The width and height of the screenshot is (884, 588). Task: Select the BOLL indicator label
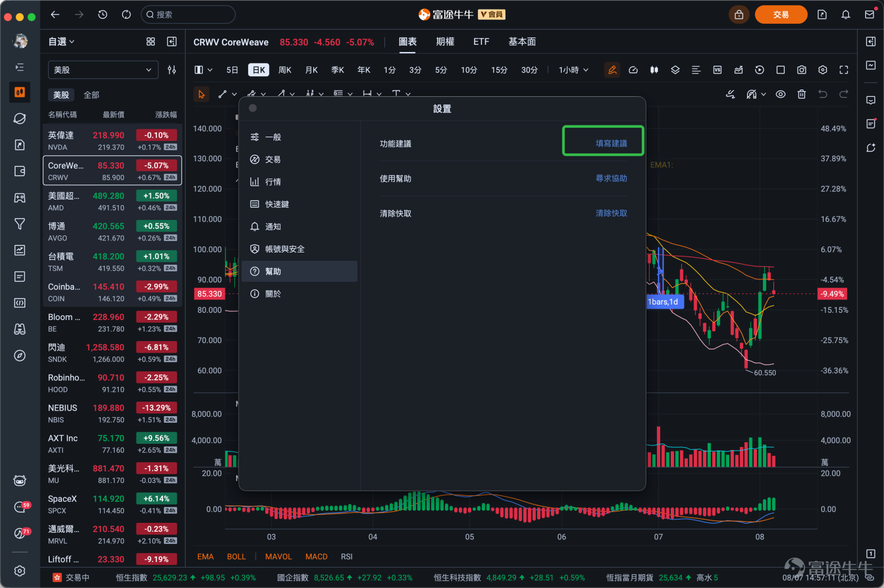click(236, 556)
